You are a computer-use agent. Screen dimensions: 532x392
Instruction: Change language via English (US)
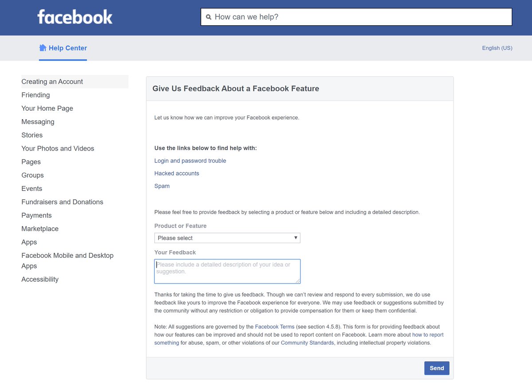coord(497,48)
